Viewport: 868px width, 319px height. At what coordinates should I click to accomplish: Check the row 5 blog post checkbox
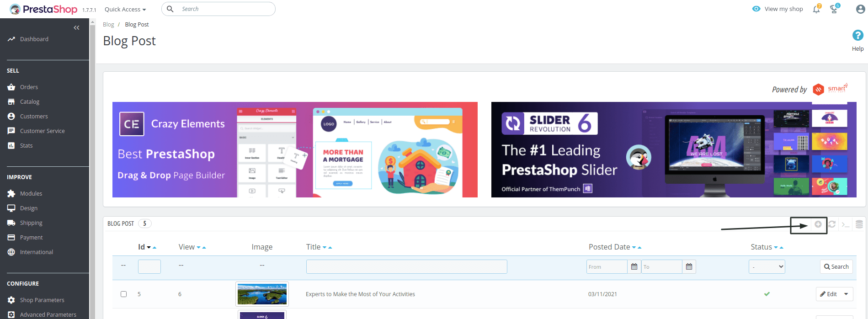123,294
